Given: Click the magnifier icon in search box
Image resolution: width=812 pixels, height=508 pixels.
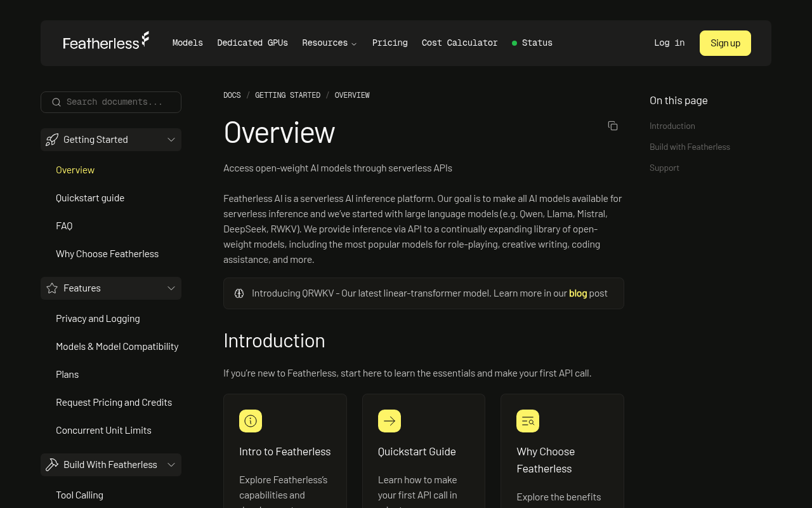Looking at the screenshot, I should coord(56,102).
